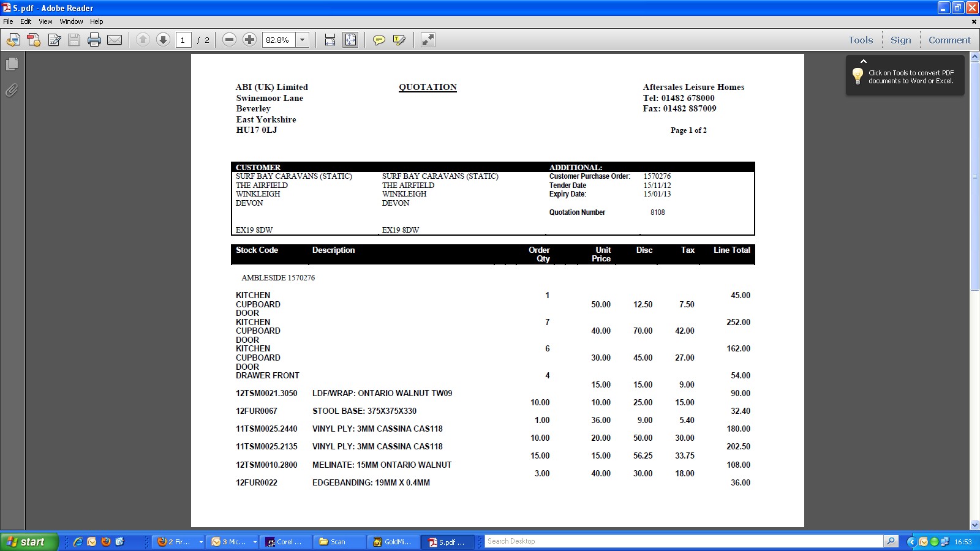Click the Create PDF online toolbar icon
This screenshot has height=551, width=980.
click(x=13, y=40)
